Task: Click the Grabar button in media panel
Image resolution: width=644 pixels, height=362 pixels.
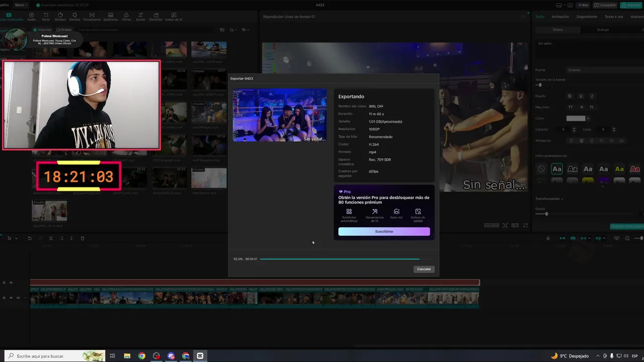Action: point(64,30)
